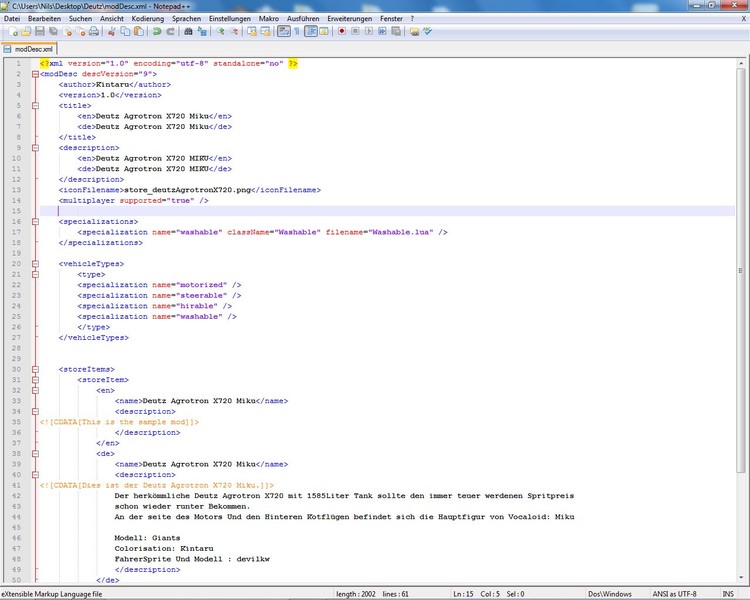Play back the recorded macro
Image resolution: width=750 pixels, height=600 pixels.
tap(369, 32)
